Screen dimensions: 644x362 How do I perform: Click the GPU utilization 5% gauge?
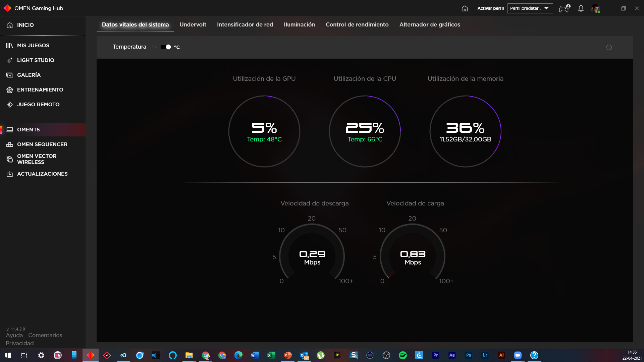[264, 131]
